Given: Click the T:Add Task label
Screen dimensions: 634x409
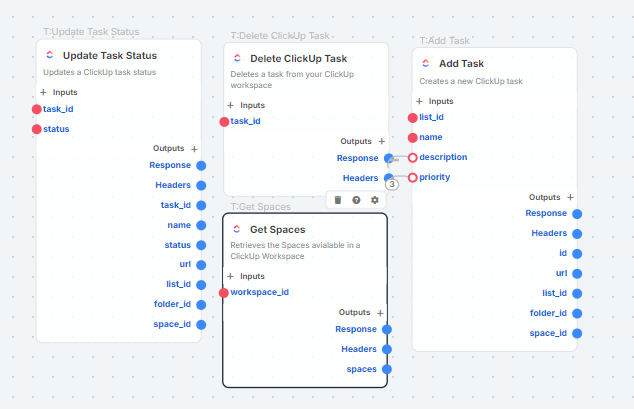Looking at the screenshot, I should [x=444, y=40].
